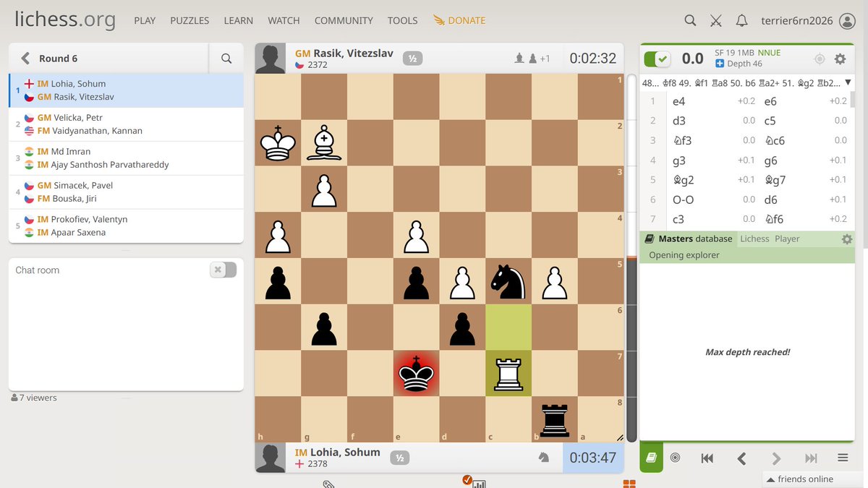Click the tag icon below the board
Image resolution: width=868 pixels, height=488 pixels.
328,483
